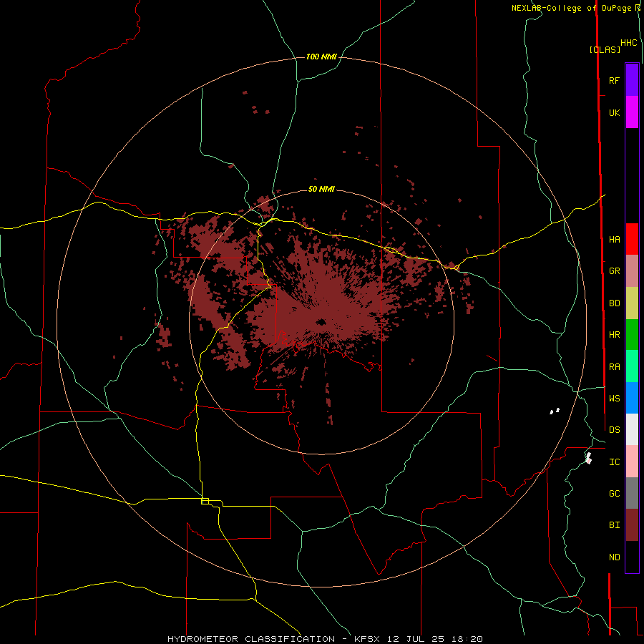644x644 pixels.
Task: Click the IC legend label
Action: click(x=614, y=462)
